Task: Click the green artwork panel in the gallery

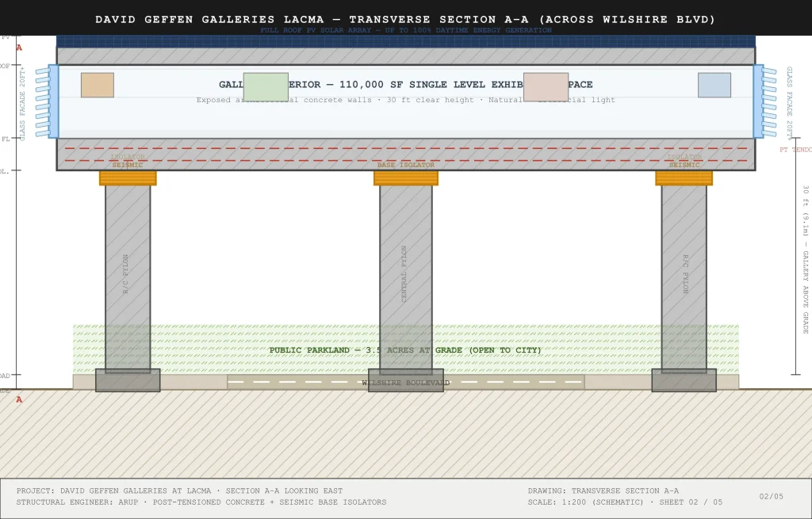Action: (266, 87)
